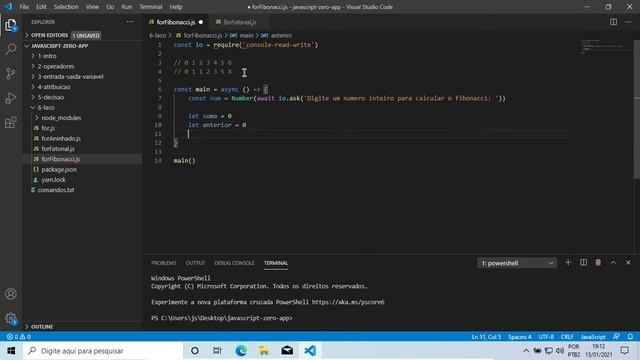Open the Accounts menu icon
The height and width of the screenshot is (360, 640).
(11, 294)
